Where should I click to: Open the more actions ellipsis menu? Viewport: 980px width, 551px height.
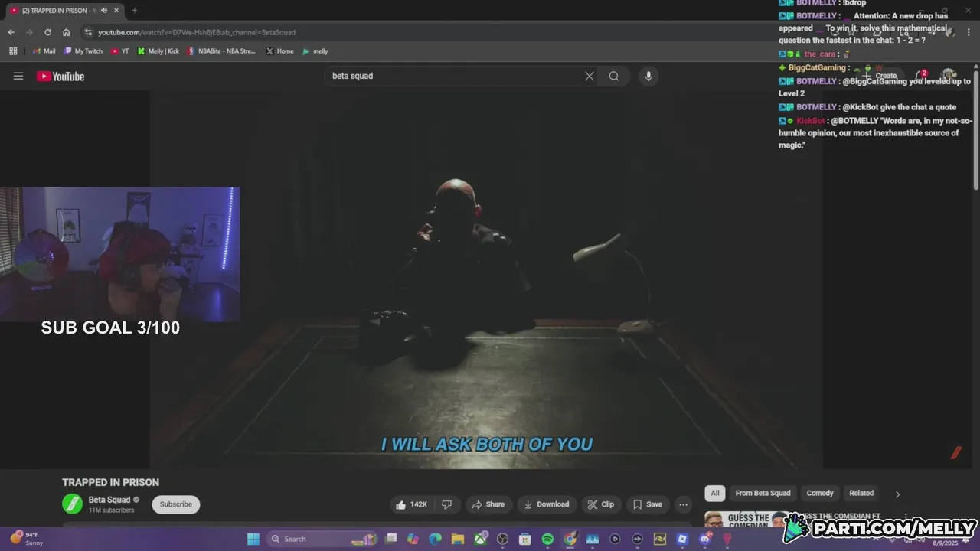pyautogui.click(x=683, y=504)
